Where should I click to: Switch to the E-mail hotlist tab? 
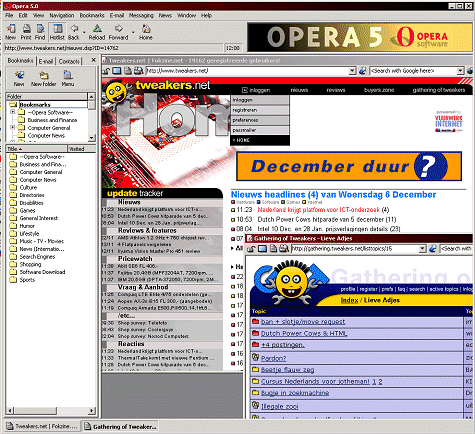click(46, 61)
